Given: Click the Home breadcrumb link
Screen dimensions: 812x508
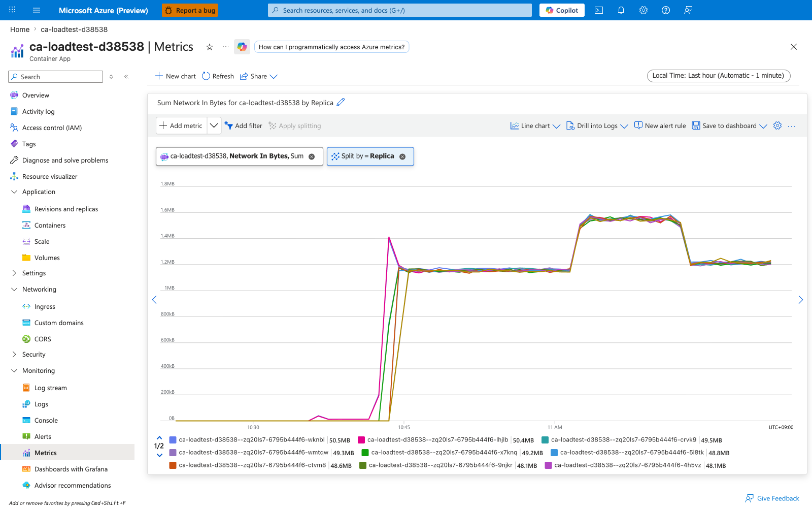Looking at the screenshot, I should (x=20, y=29).
